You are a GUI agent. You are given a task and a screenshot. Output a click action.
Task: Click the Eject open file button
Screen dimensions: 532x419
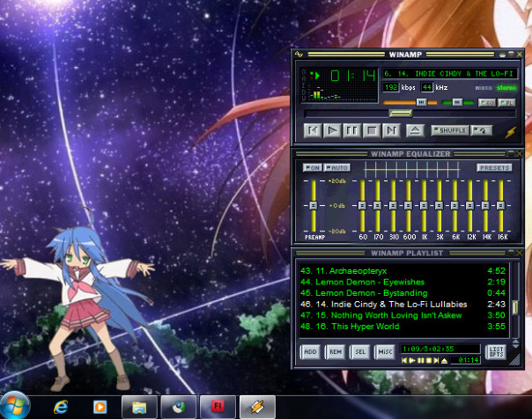[x=415, y=130]
